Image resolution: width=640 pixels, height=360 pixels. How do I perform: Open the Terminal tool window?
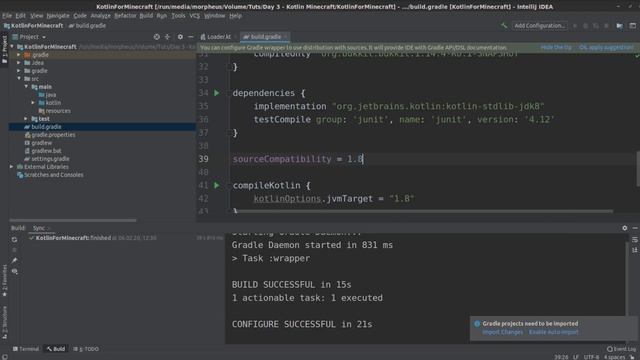click(26, 349)
